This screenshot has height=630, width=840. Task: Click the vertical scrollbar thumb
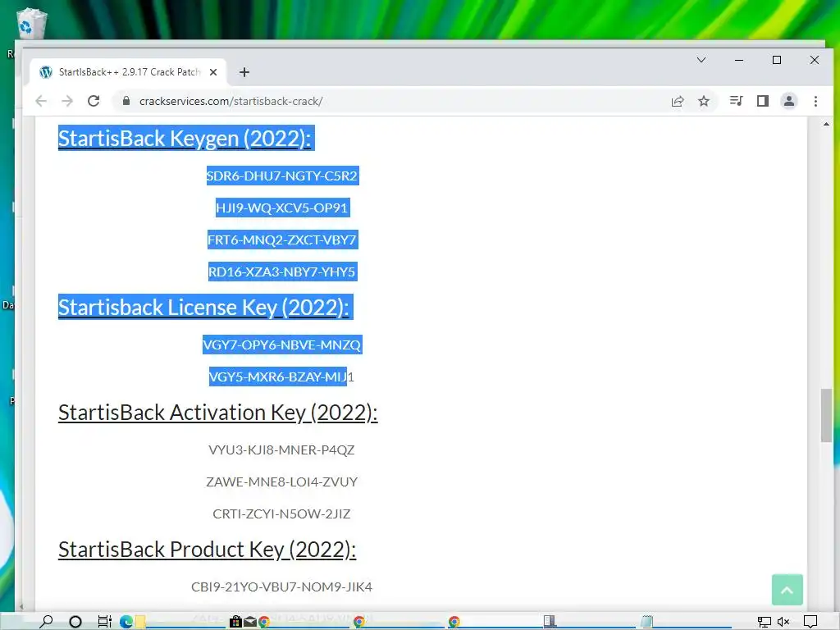827,415
